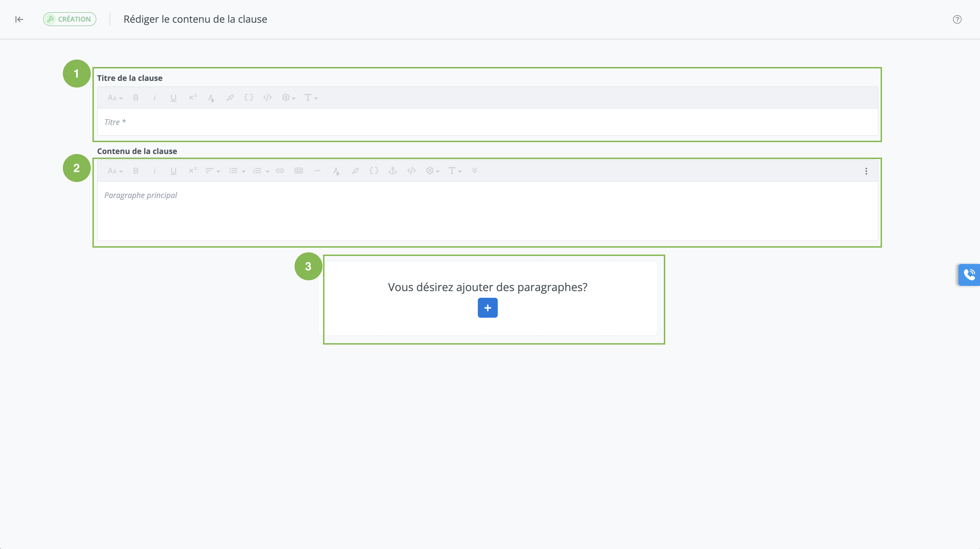
Task: Click curly braces variable icon in title toolbar
Action: [x=248, y=98]
